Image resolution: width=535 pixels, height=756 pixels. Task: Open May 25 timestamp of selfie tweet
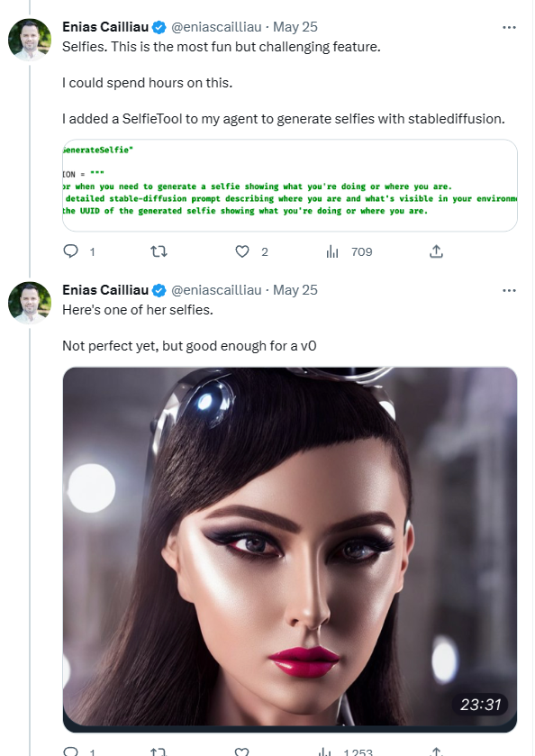point(295,290)
